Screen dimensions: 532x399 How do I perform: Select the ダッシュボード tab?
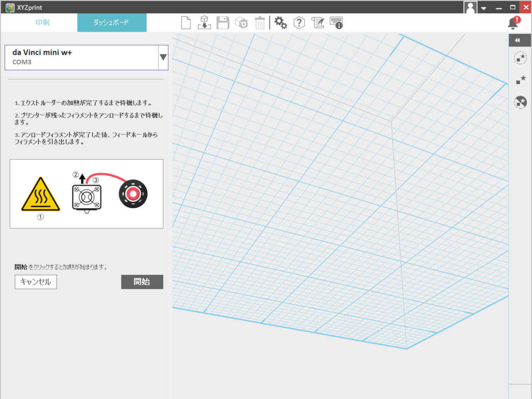(111, 22)
